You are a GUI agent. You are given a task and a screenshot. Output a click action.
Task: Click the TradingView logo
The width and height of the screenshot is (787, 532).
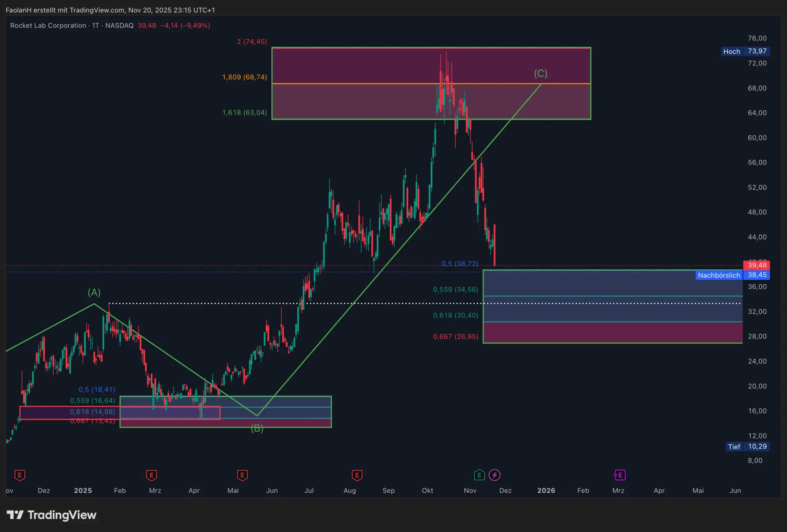click(52, 515)
